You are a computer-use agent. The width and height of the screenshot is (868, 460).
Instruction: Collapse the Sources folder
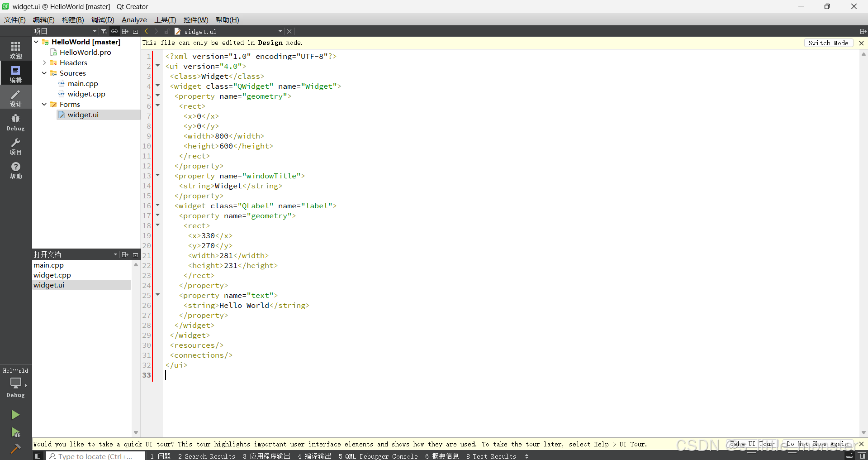click(x=44, y=73)
